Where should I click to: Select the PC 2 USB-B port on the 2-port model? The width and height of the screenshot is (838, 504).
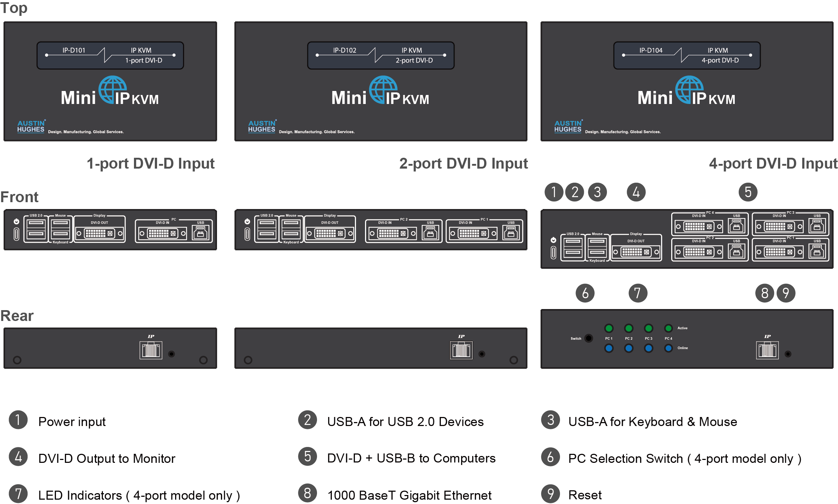(x=430, y=233)
